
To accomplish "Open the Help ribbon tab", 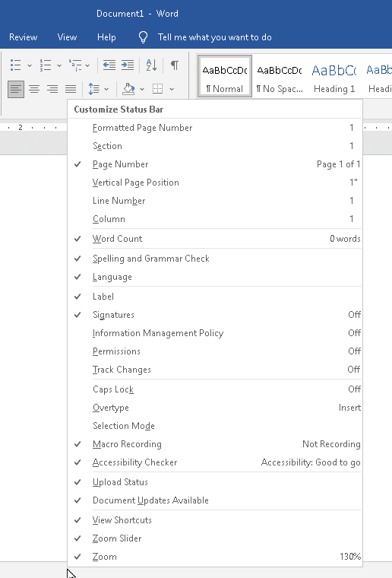I will point(106,37).
